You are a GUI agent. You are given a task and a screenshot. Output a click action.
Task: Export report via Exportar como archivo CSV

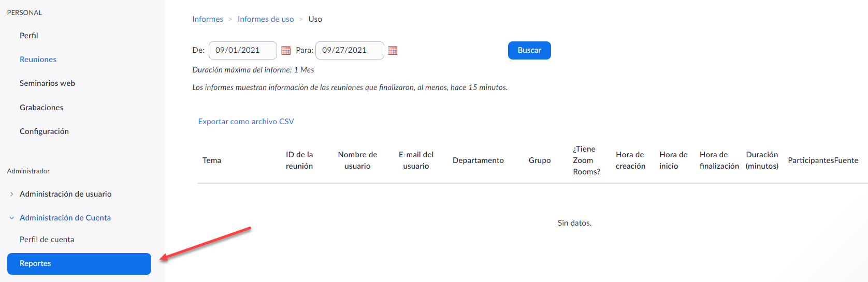pos(246,122)
